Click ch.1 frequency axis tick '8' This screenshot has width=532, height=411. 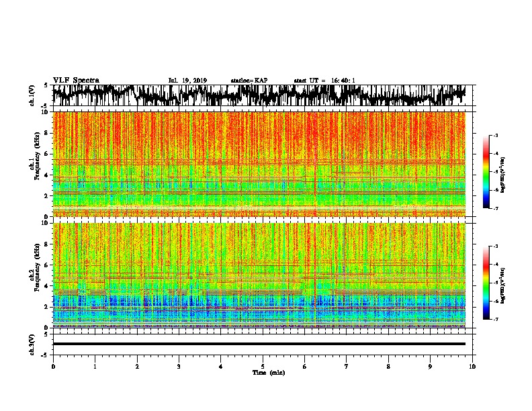pyautogui.click(x=46, y=133)
